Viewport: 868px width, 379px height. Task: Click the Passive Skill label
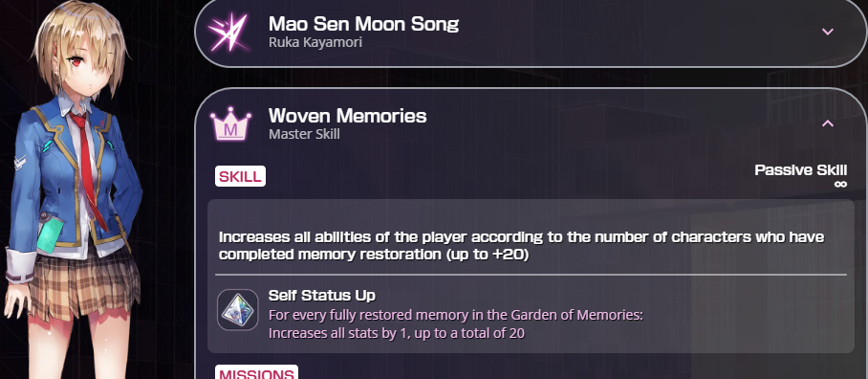pyautogui.click(x=800, y=170)
